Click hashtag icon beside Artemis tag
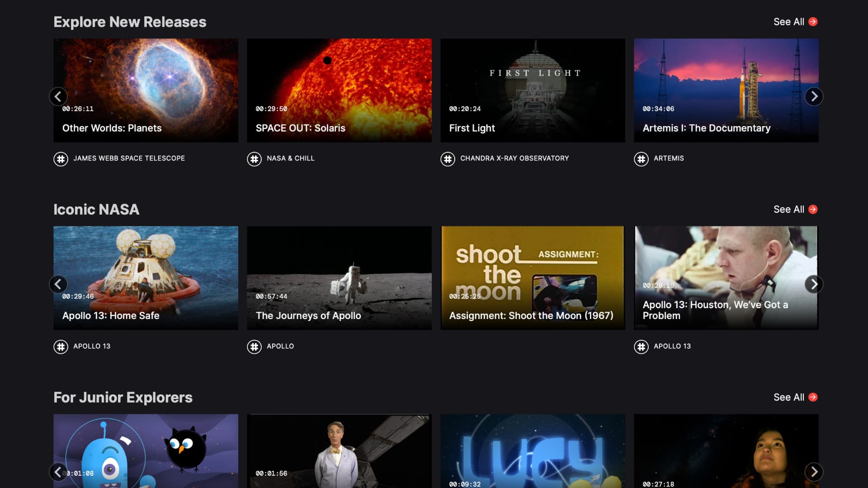The image size is (868, 488). [641, 159]
